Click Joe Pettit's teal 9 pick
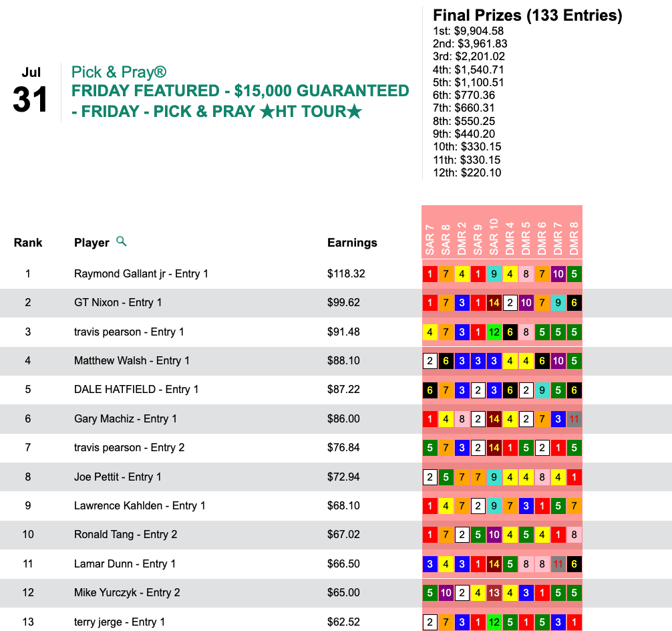The image size is (672, 631). [x=494, y=477]
